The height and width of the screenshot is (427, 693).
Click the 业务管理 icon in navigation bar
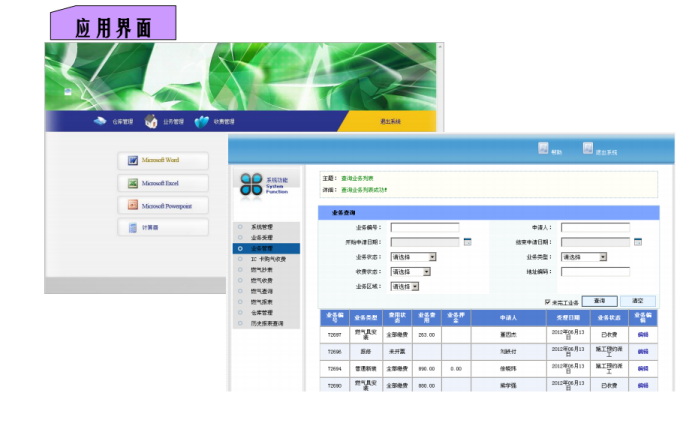click(152, 121)
